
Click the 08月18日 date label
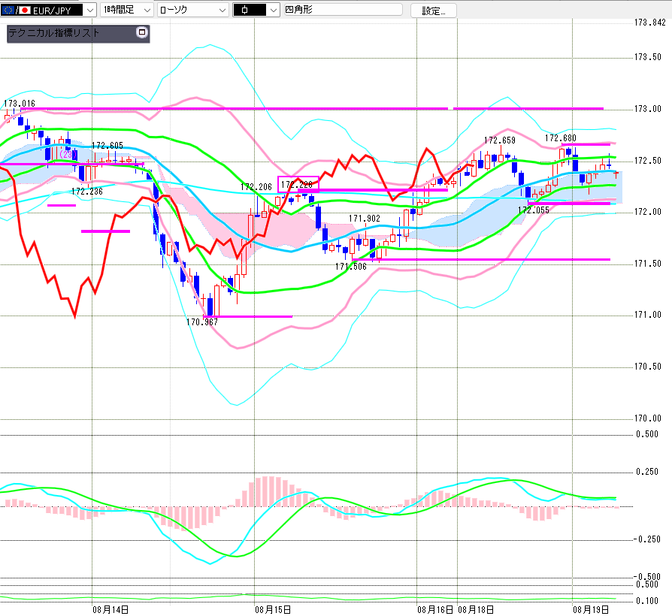[x=476, y=609]
